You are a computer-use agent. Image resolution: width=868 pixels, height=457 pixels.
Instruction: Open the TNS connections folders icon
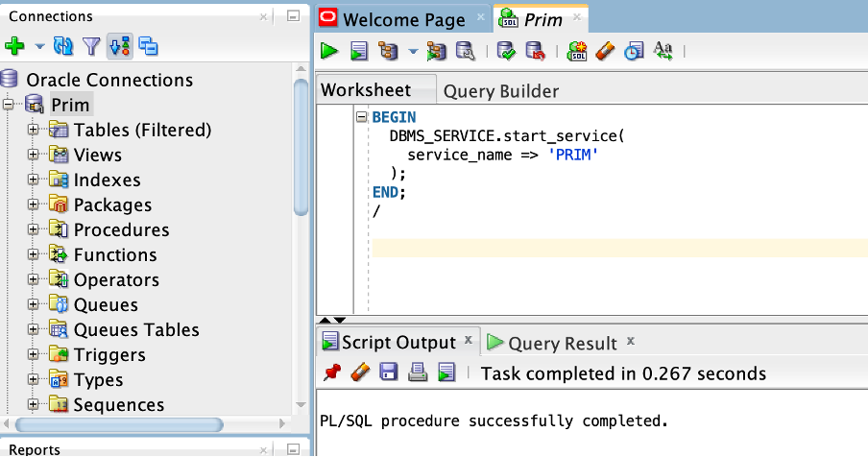point(148,46)
